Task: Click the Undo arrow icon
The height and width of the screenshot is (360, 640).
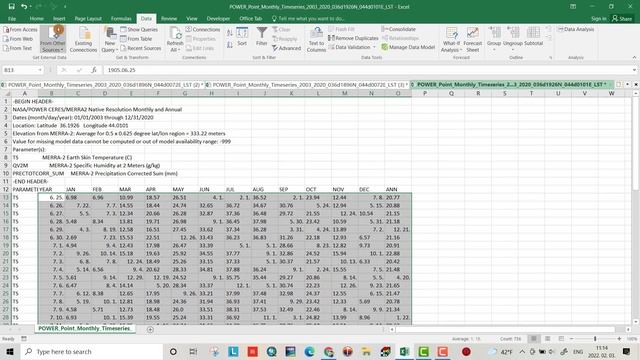Action: tap(24, 7)
